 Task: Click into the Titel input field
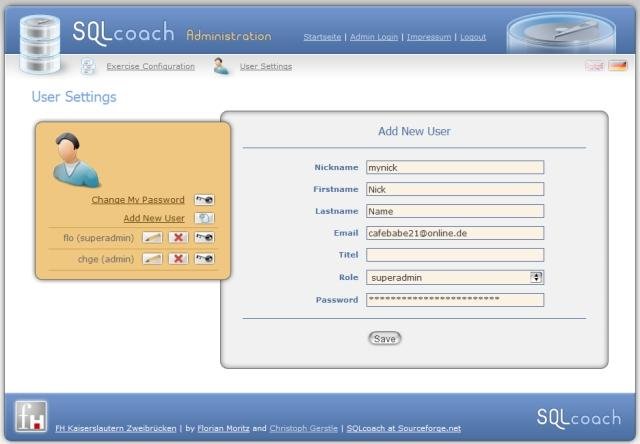(x=455, y=255)
